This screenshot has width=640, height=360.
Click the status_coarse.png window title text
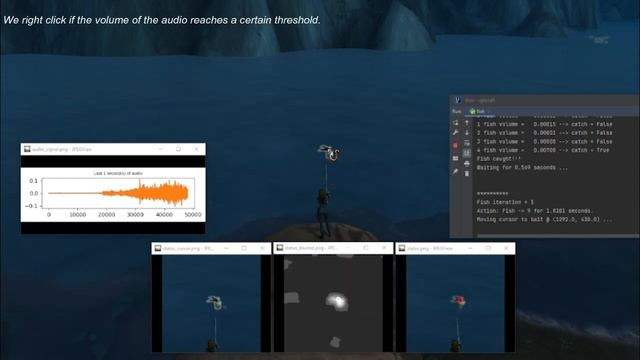coord(188,248)
